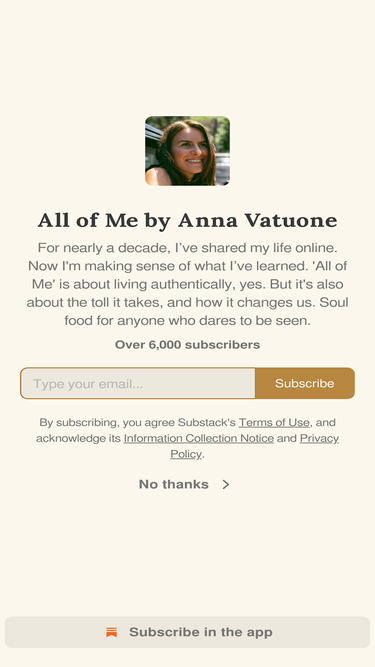
Task: Click the "All of Me" publication title
Action: (188, 220)
